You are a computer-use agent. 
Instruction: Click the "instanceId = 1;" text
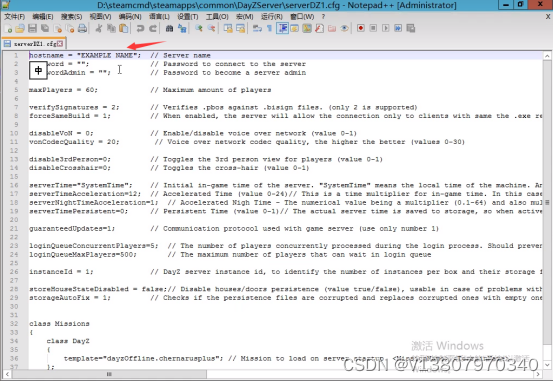[x=61, y=272]
